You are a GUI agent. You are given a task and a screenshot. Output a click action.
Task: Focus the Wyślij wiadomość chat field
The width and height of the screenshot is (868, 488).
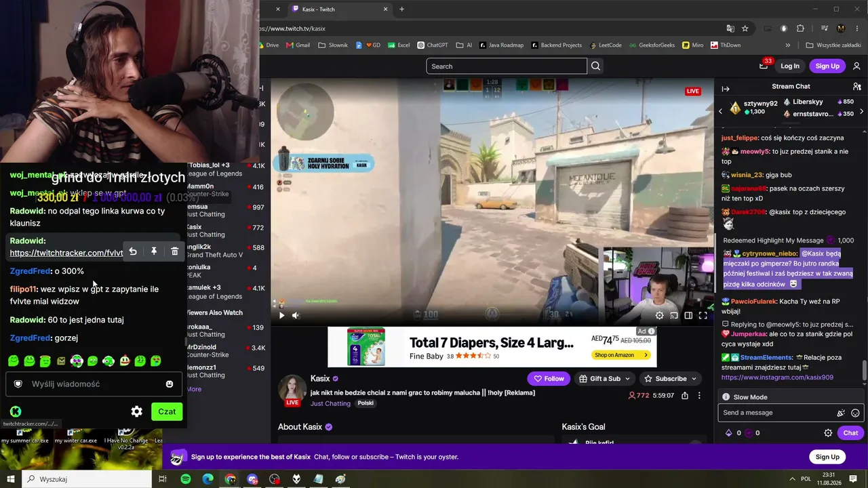[x=94, y=384]
